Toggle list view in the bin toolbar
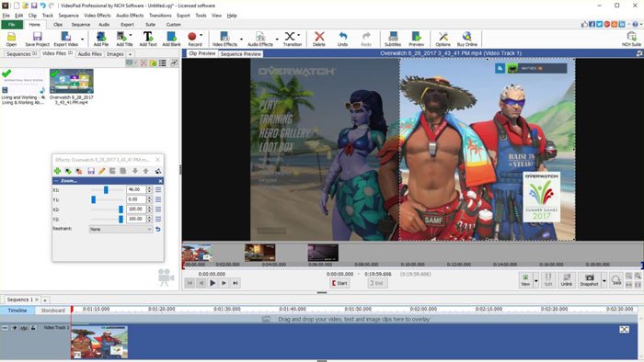The image size is (644, 362). 163,63
